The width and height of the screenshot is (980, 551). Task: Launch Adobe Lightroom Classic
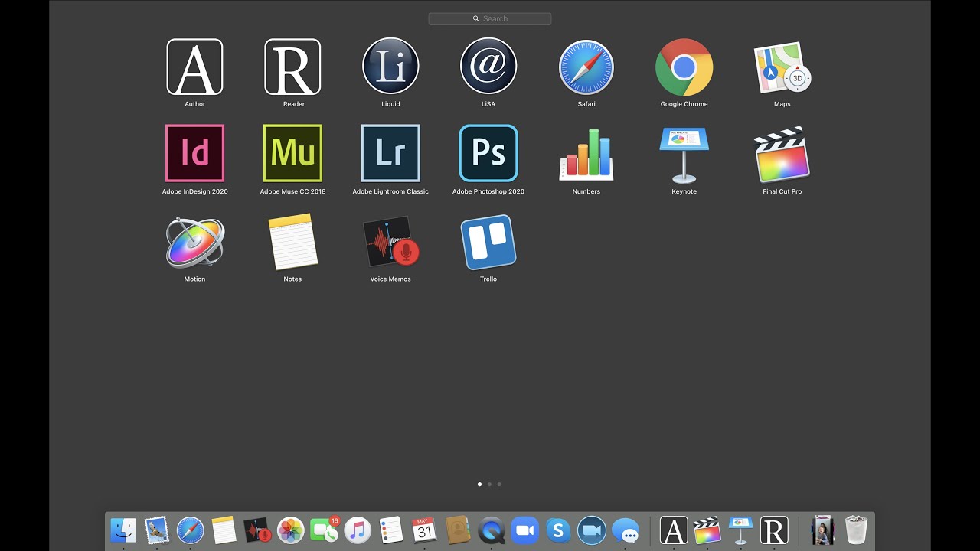(x=390, y=153)
